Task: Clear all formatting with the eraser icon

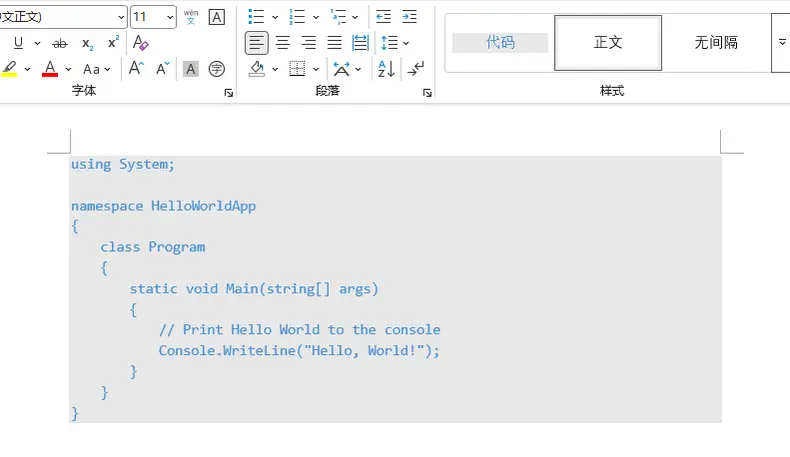Action: point(140,43)
